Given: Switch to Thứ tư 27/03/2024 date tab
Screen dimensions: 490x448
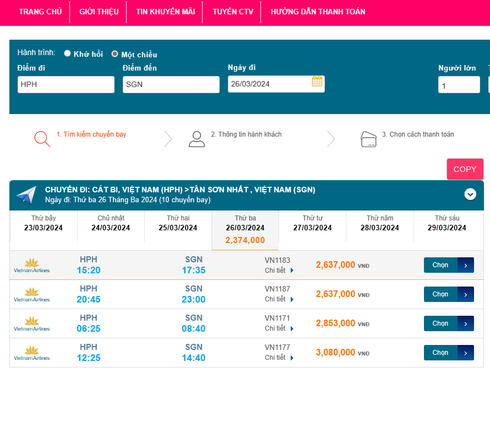Looking at the screenshot, I should (x=312, y=223).
